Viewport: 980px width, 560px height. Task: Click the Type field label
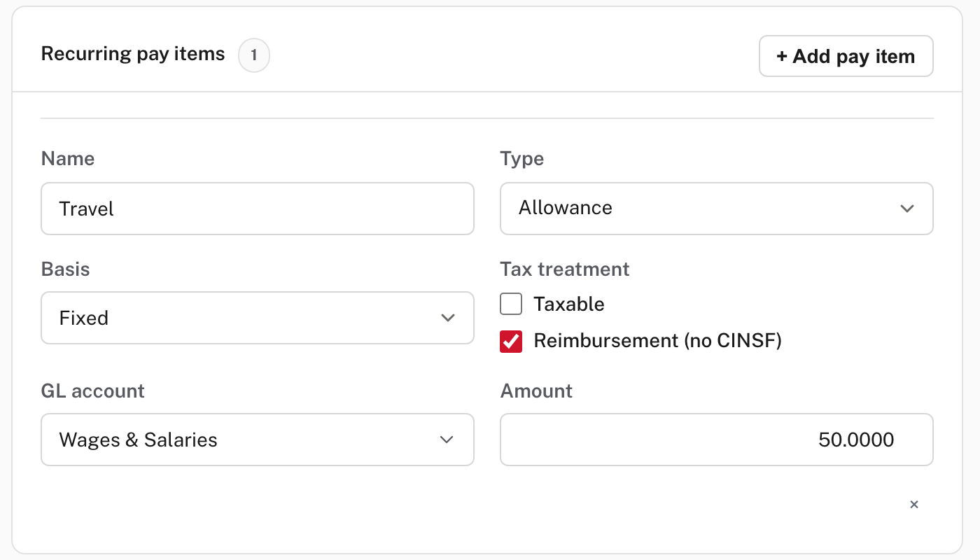tap(522, 159)
